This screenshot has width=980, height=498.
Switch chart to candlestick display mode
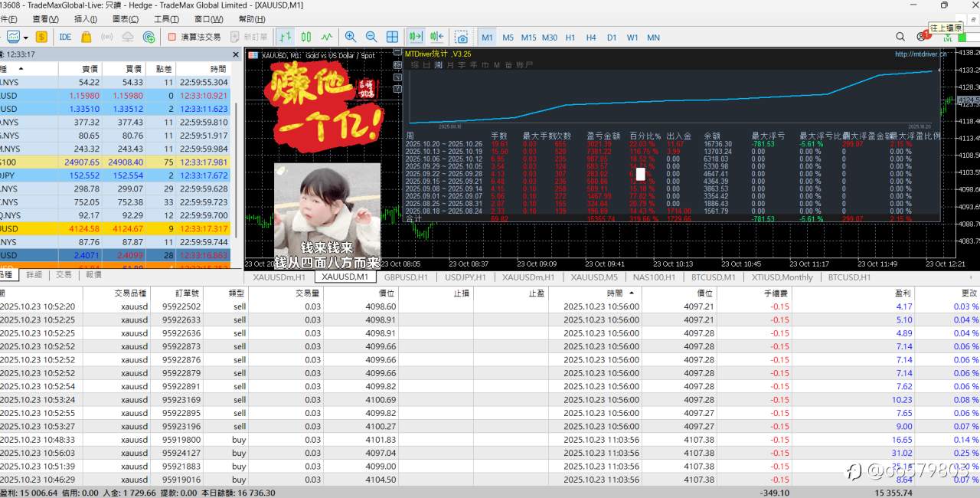click(x=307, y=37)
